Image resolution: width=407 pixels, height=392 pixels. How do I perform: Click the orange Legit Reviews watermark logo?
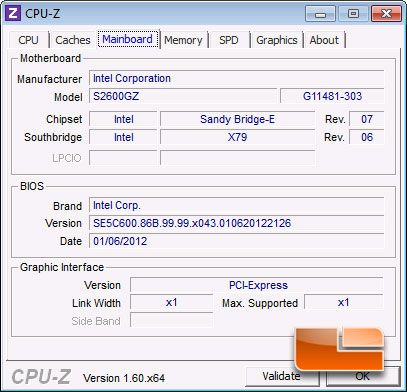(340, 349)
